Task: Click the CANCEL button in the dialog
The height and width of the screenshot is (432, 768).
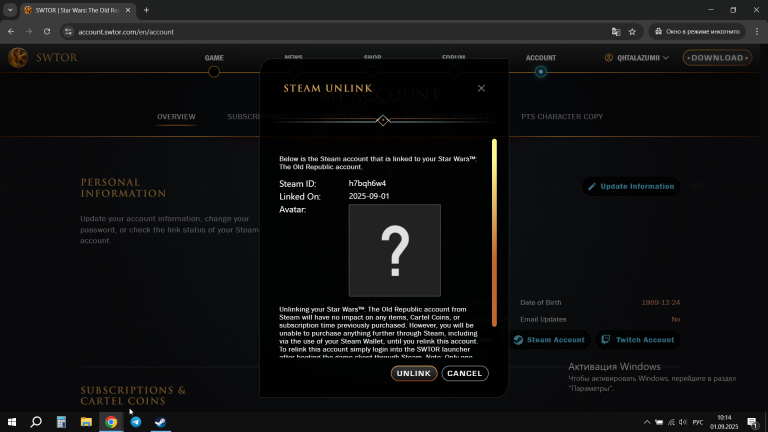Action: click(x=465, y=373)
